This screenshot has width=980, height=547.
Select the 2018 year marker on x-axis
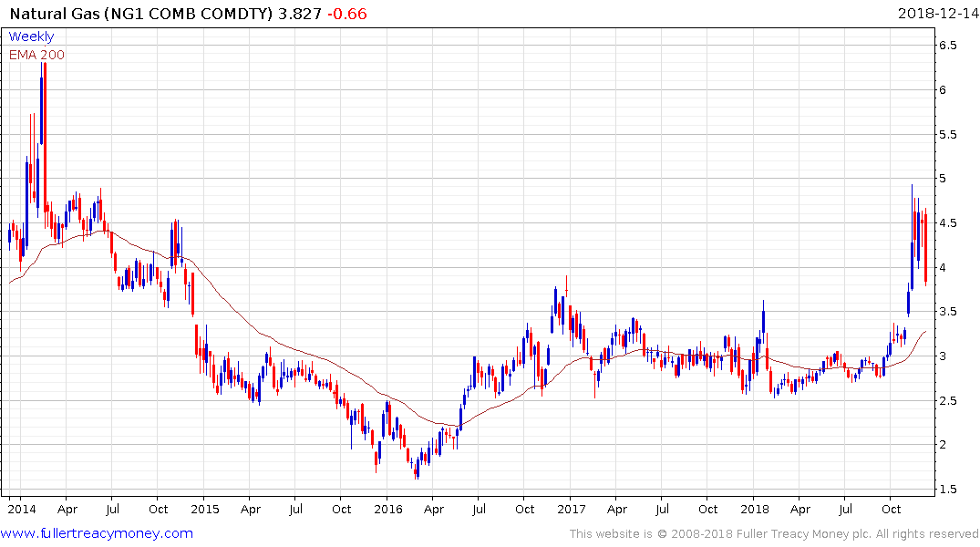click(x=754, y=509)
